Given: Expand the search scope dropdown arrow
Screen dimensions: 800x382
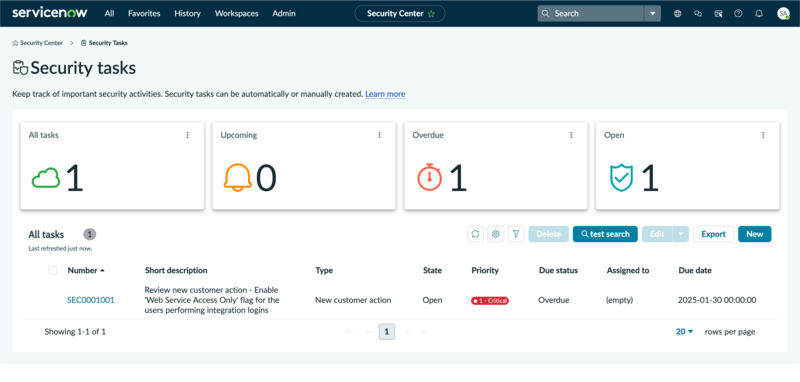Looking at the screenshot, I should click(653, 14).
